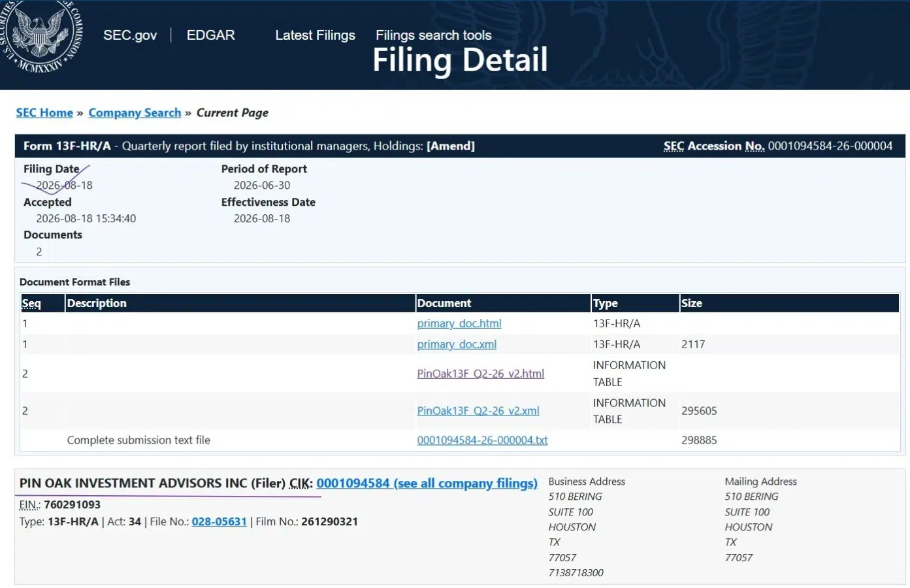Select the Form 13F-HR/A heading text
This screenshot has height=588, width=910.
coord(67,146)
